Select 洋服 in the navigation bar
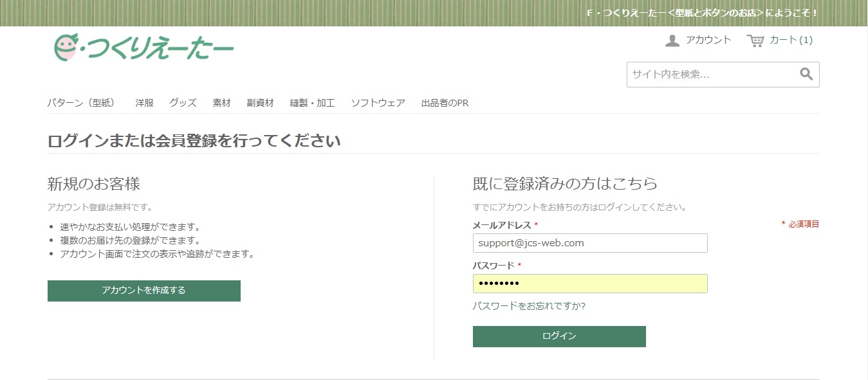 [143, 102]
